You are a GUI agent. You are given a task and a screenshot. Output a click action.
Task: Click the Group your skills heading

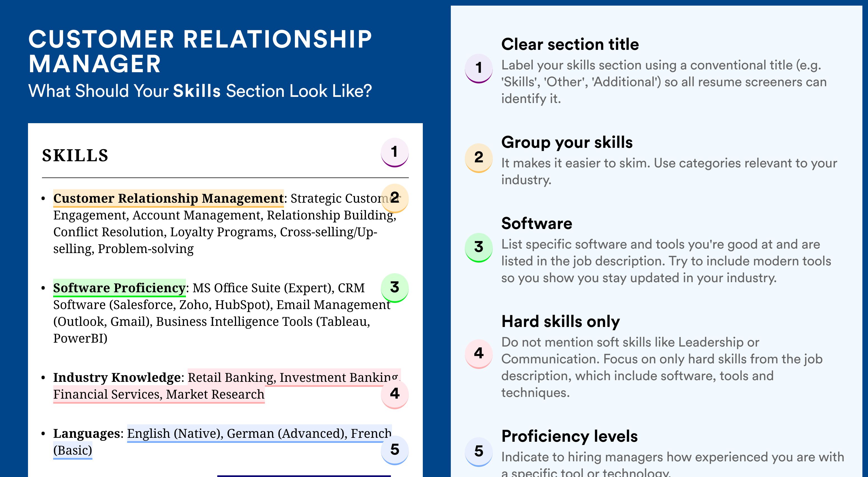pyautogui.click(x=567, y=142)
